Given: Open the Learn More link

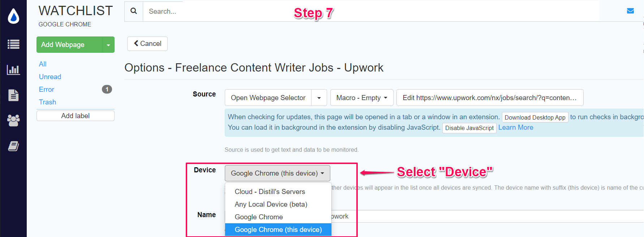Looking at the screenshot, I should 516,128.
